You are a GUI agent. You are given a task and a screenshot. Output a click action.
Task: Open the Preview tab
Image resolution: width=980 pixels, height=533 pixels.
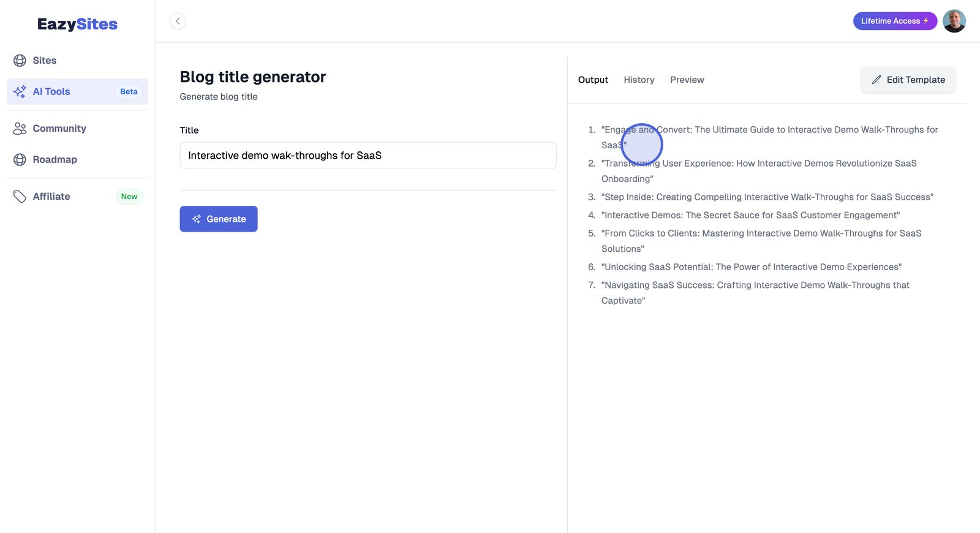pyautogui.click(x=687, y=80)
